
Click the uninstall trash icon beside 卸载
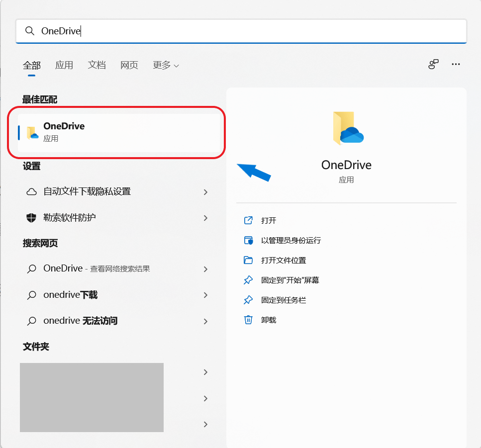[248, 320]
